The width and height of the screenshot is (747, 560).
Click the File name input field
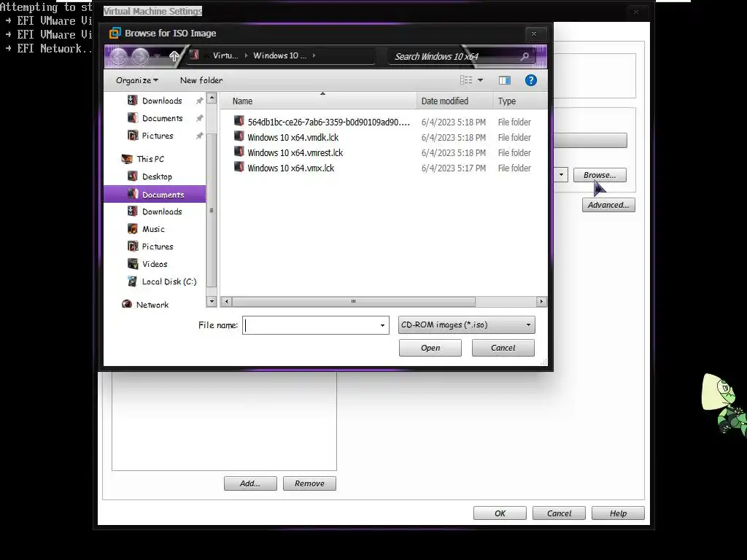[x=309, y=325]
